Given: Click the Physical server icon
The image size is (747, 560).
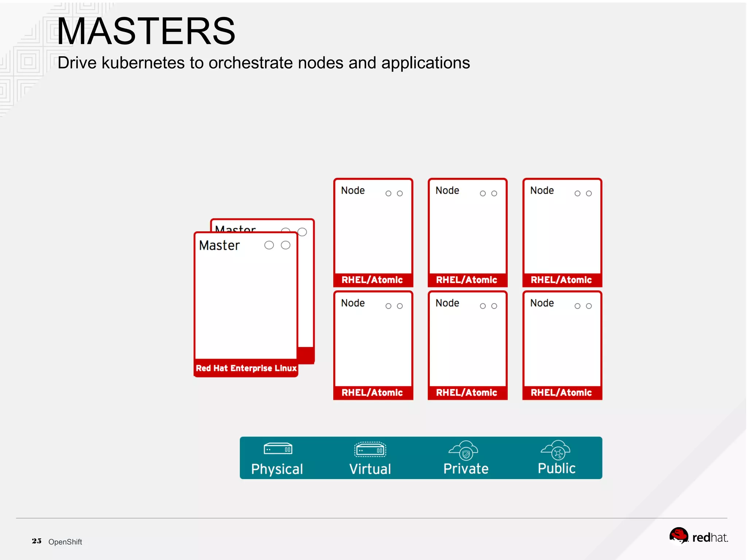Looking at the screenshot, I should point(278,449).
